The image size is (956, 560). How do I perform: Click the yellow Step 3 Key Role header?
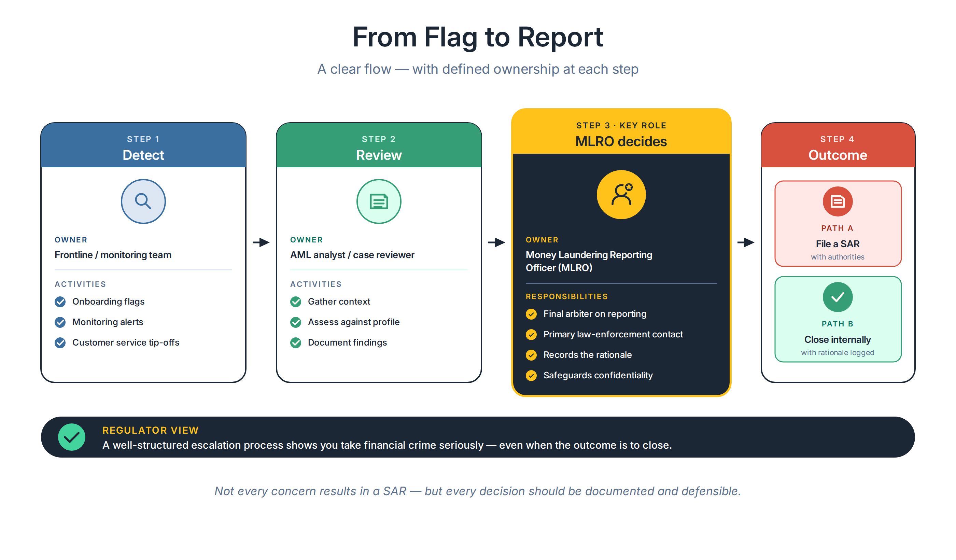[621, 132]
